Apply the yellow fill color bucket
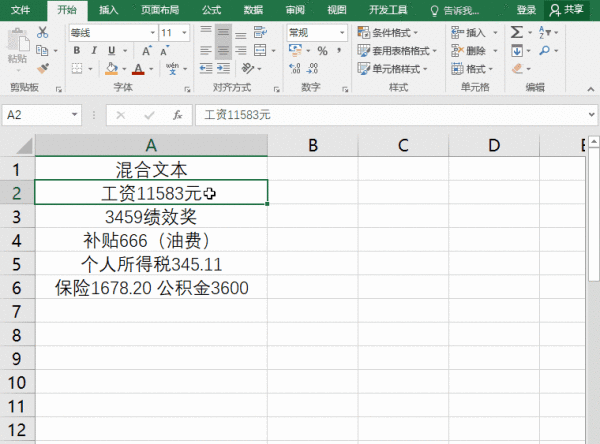Screen dimensions: 600x444 [111, 69]
